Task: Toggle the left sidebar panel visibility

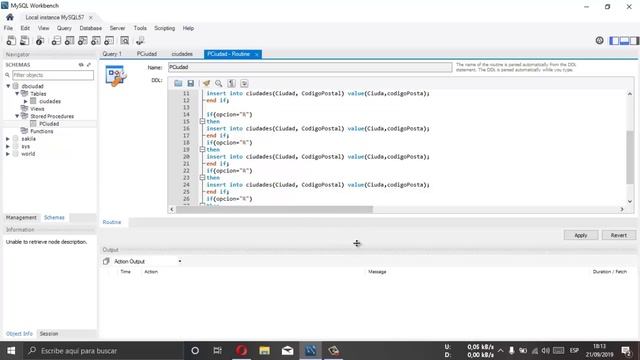Action: point(614,40)
